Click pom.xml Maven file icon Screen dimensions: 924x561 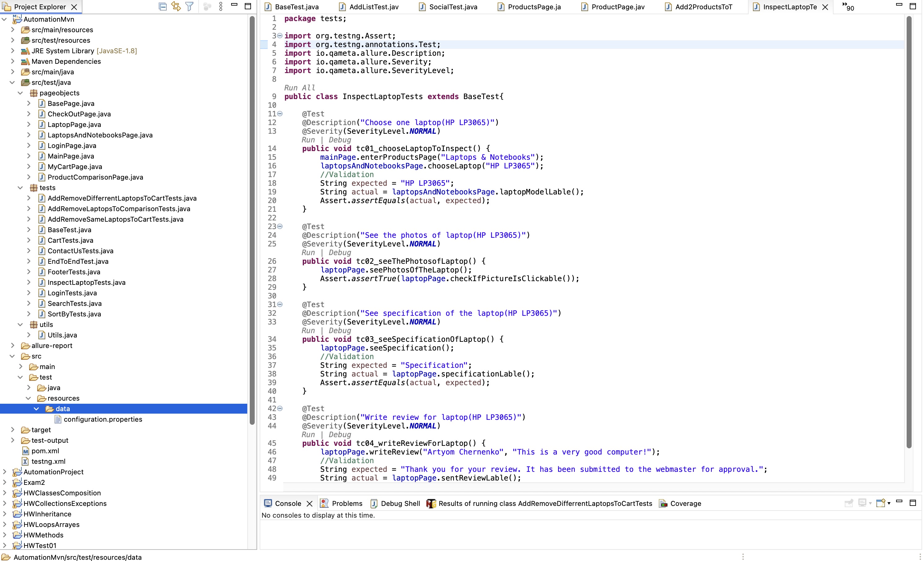tap(25, 451)
